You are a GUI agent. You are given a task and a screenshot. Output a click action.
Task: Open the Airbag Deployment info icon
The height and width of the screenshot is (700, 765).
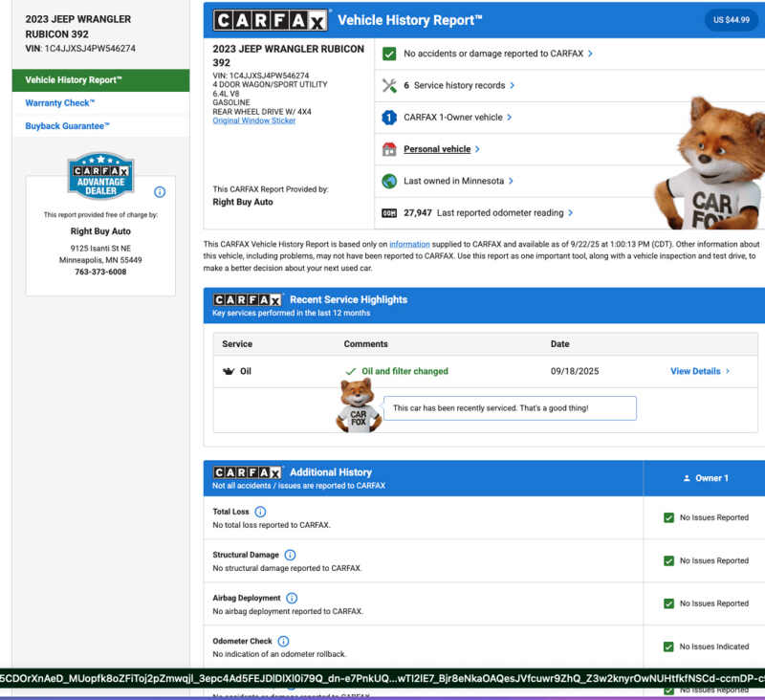point(292,598)
